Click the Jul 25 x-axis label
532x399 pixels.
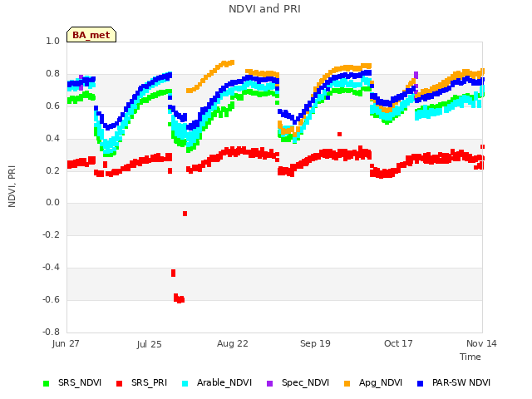point(150,344)
